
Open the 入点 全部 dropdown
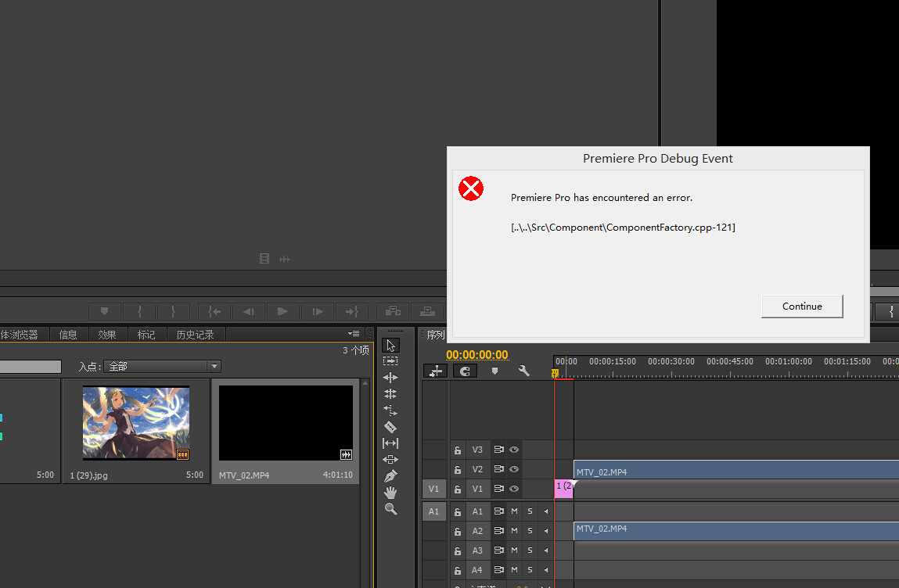(x=162, y=366)
